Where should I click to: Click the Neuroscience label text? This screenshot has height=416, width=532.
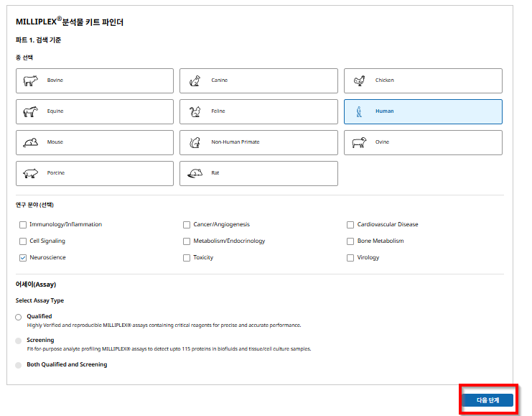[x=47, y=257]
